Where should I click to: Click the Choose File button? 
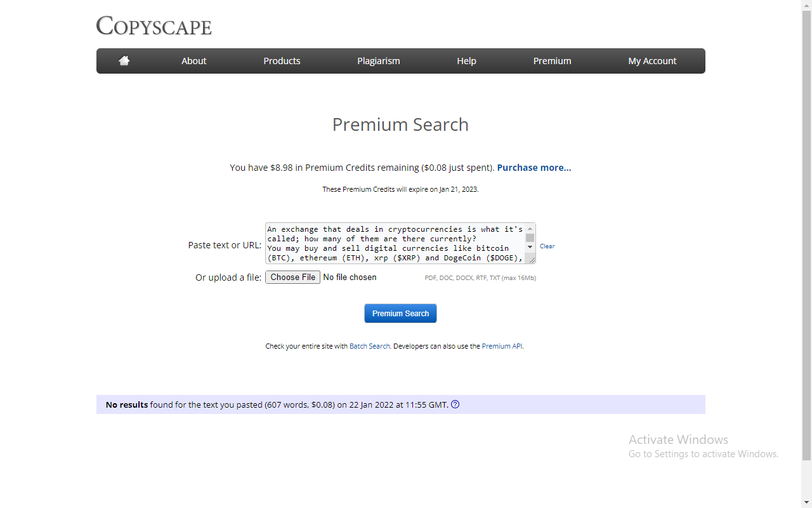[293, 277]
